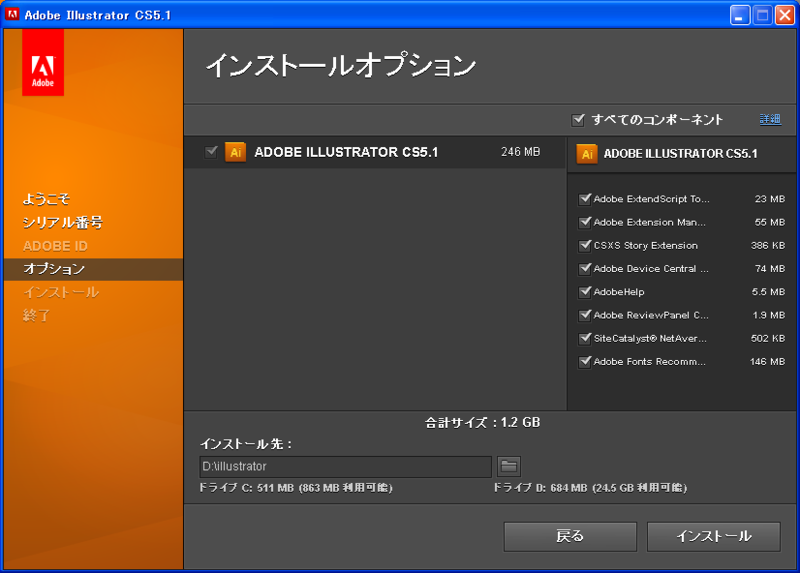
Task: Uncheck CSXS Story Extension component
Action: pos(585,245)
